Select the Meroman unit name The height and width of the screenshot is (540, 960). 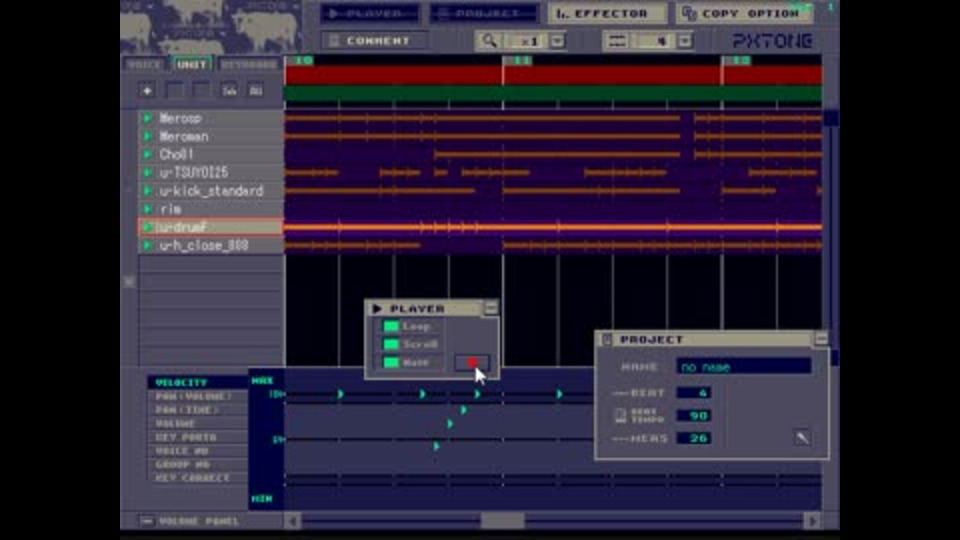184,137
